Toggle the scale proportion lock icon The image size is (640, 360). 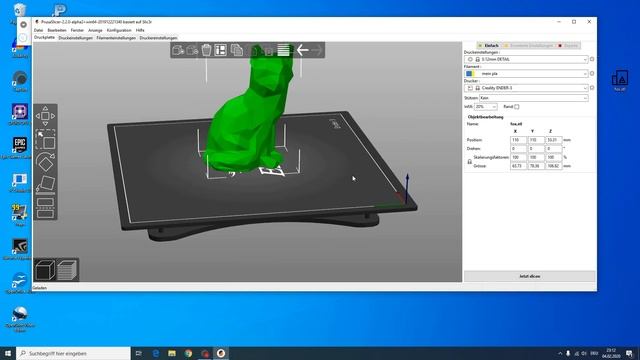(469, 162)
